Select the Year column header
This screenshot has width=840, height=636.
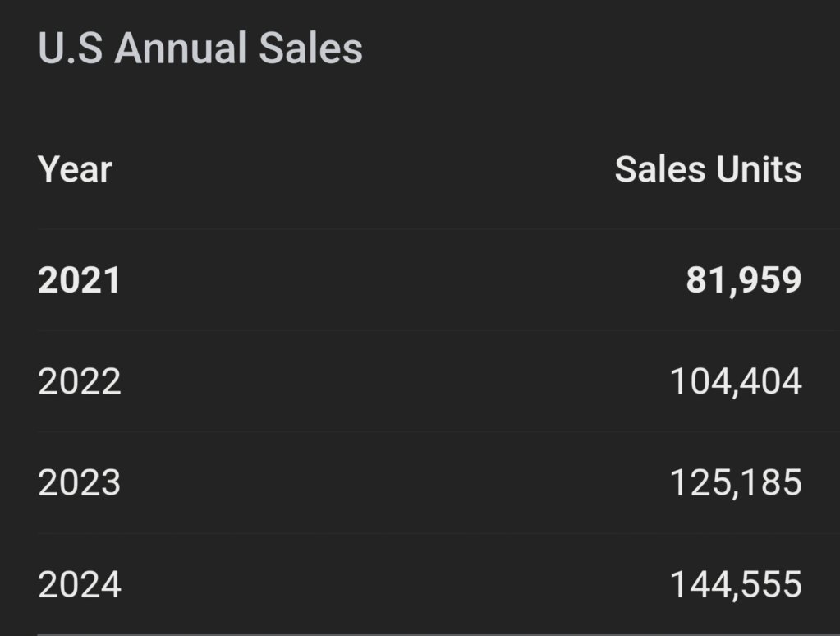(x=75, y=169)
